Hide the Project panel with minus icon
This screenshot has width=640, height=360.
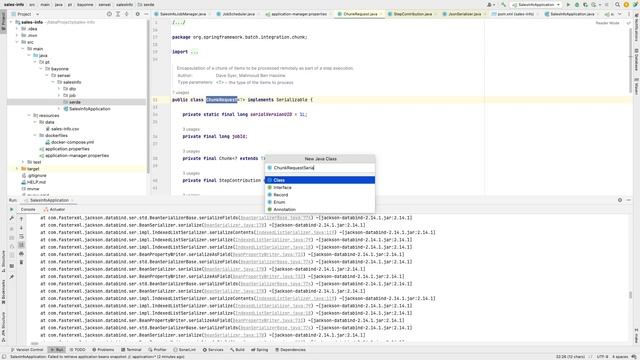click(x=146, y=14)
